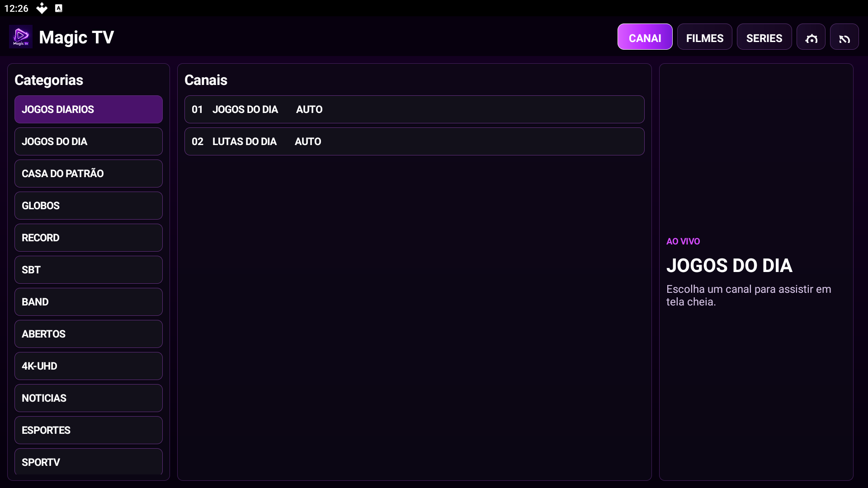Viewport: 868px width, 488px height.
Task: Click the Canais heading
Action: [x=206, y=80]
